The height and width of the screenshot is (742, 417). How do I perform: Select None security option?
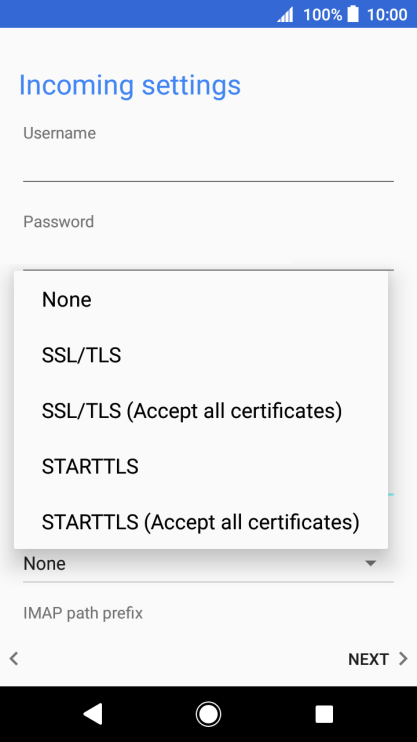coord(201,300)
